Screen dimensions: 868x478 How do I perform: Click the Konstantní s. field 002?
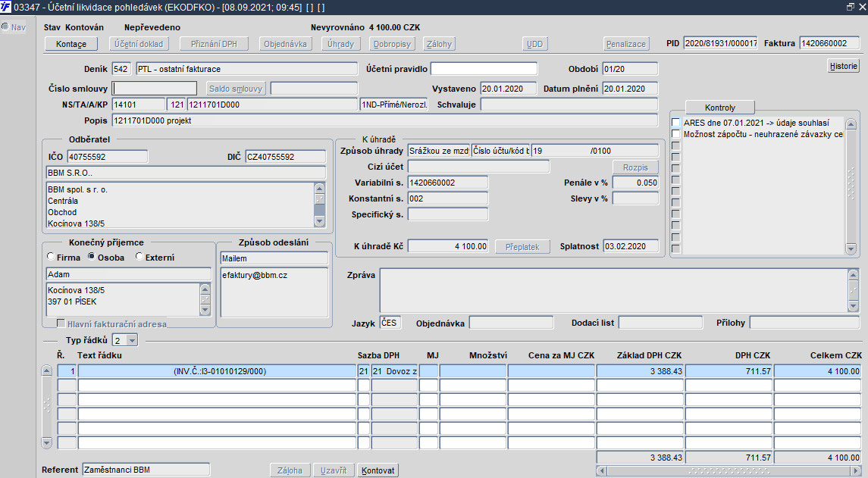pyautogui.click(x=448, y=198)
